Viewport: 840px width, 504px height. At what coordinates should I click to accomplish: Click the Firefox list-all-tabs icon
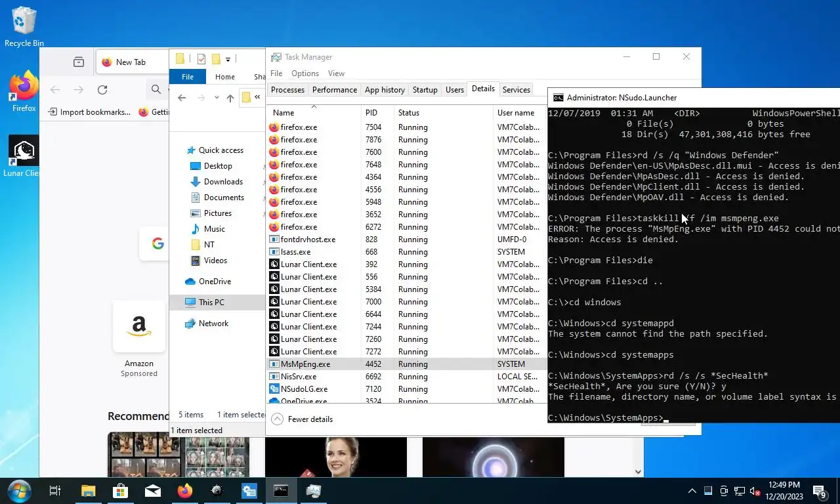point(79,62)
